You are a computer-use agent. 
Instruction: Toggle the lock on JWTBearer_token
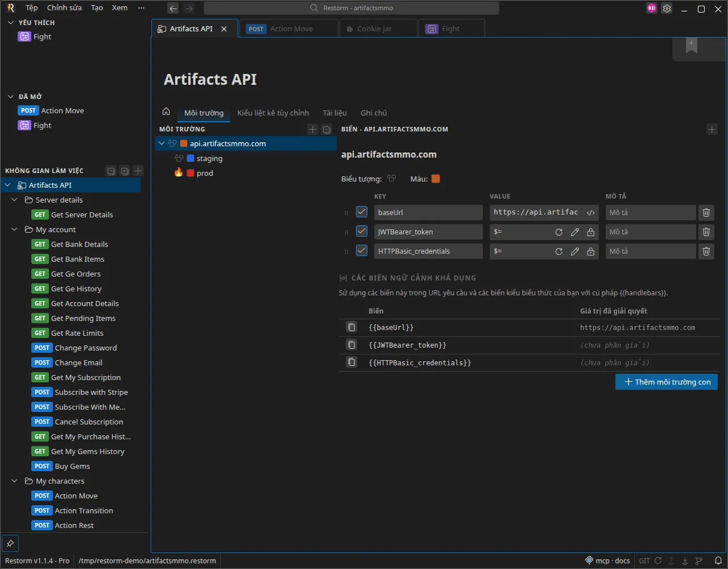(591, 232)
